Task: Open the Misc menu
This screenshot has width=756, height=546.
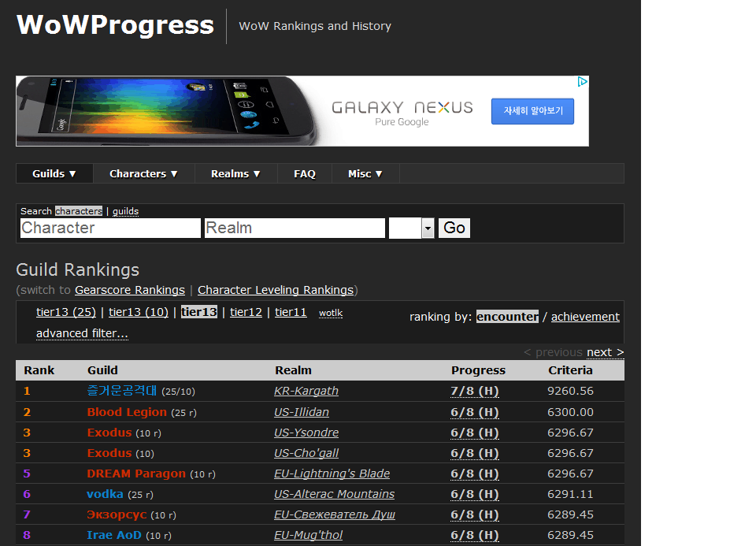Action: (x=365, y=174)
